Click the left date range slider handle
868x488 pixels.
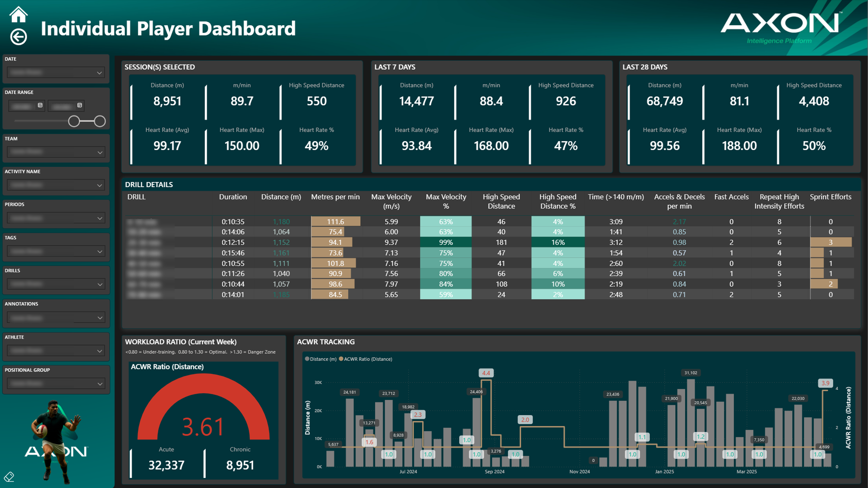tap(74, 121)
